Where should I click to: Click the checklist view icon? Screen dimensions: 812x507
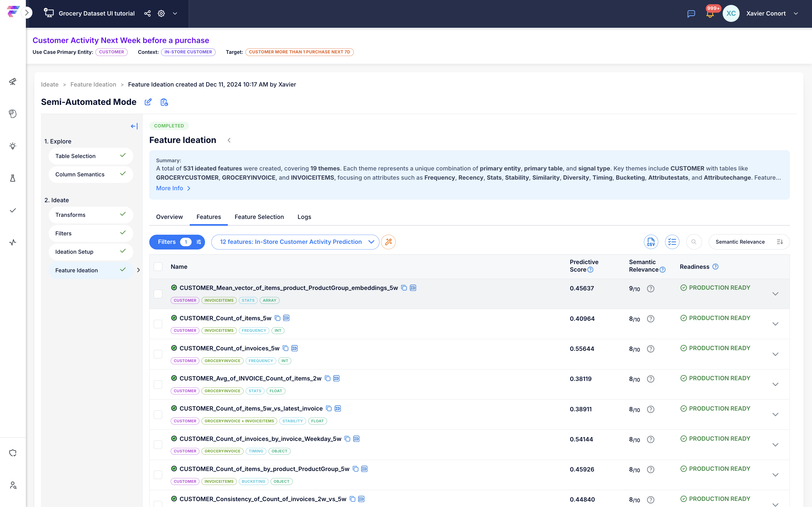pyautogui.click(x=672, y=242)
